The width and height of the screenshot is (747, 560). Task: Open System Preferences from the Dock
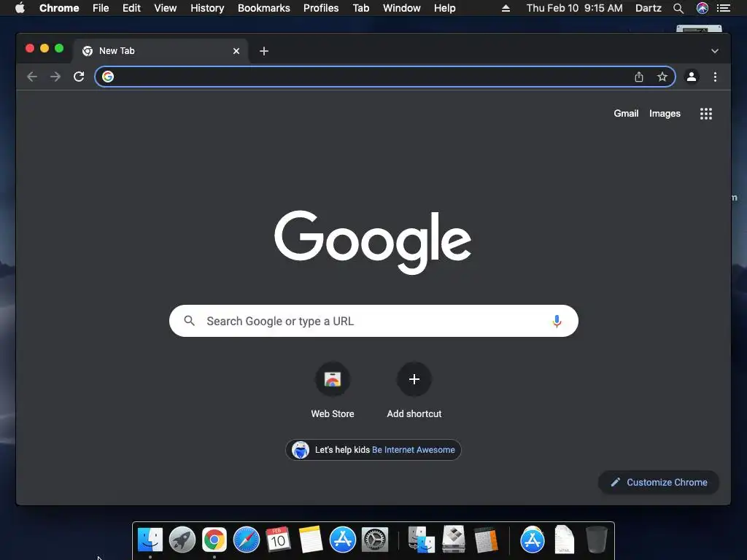coord(375,540)
